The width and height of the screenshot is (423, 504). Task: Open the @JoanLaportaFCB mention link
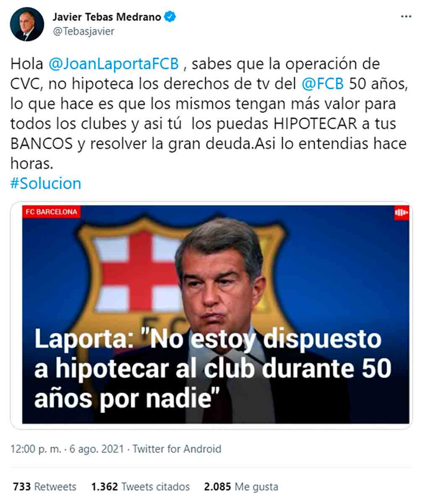click(x=114, y=64)
